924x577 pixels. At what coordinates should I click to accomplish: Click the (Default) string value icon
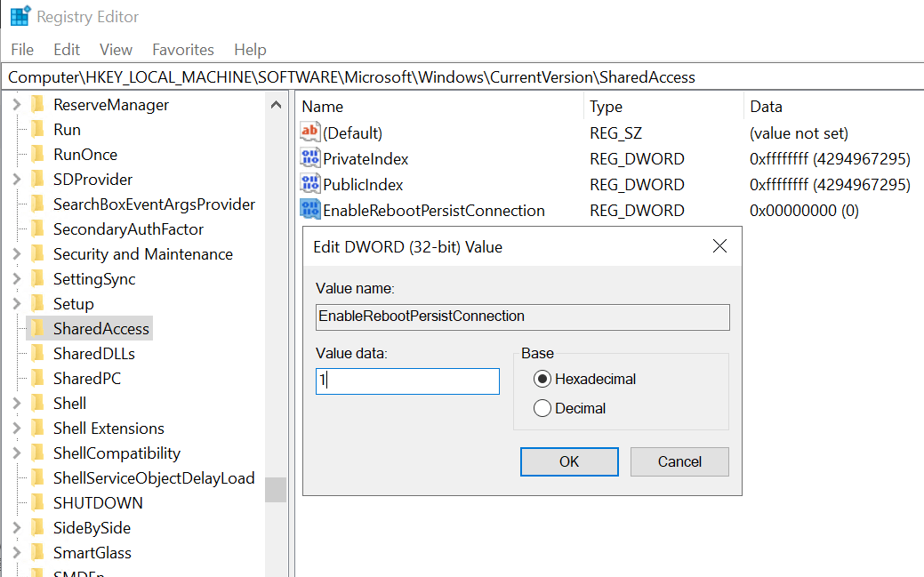click(x=310, y=132)
